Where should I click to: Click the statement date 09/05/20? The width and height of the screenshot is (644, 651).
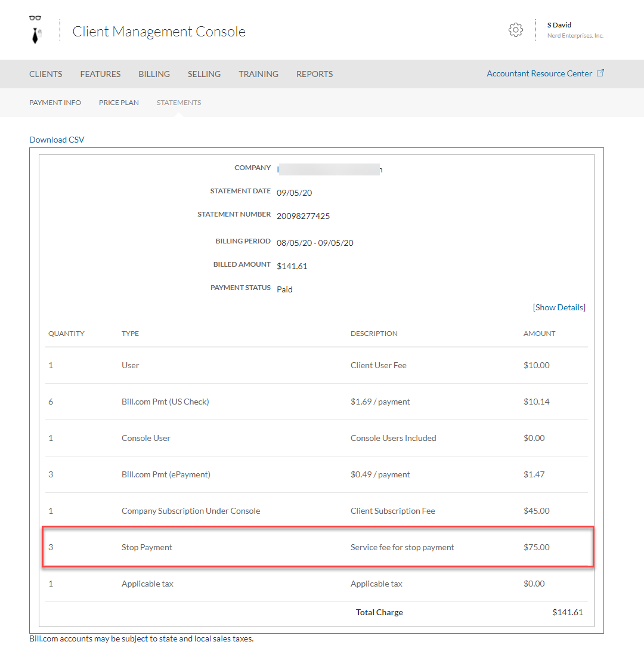(294, 193)
